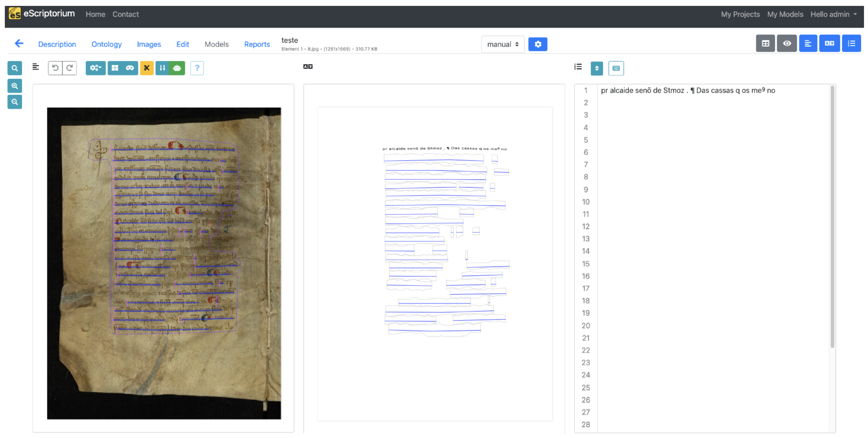Click the redo arrow button

point(69,68)
